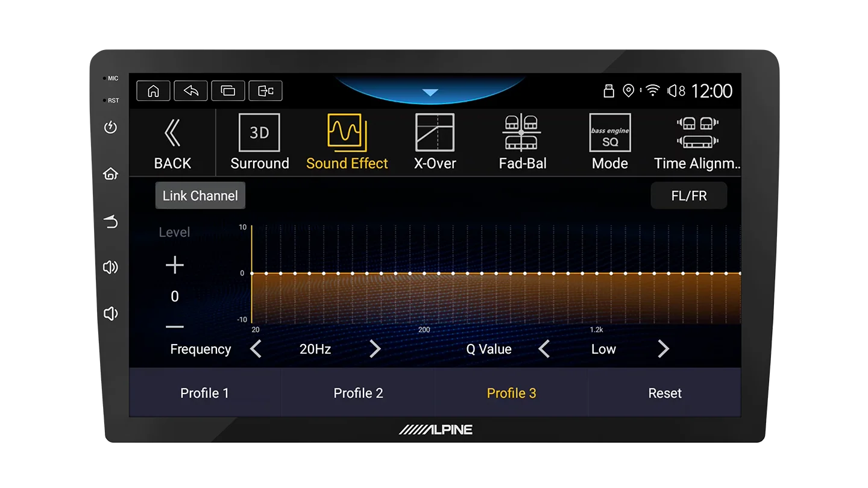This screenshot has width=868, height=488.
Task: Switch to the Profile 1 preset
Action: click(205, 393)
